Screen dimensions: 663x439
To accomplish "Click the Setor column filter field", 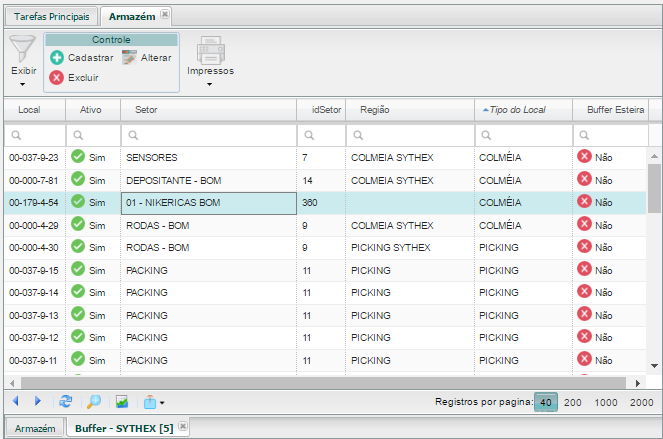I will click(209, 135).
